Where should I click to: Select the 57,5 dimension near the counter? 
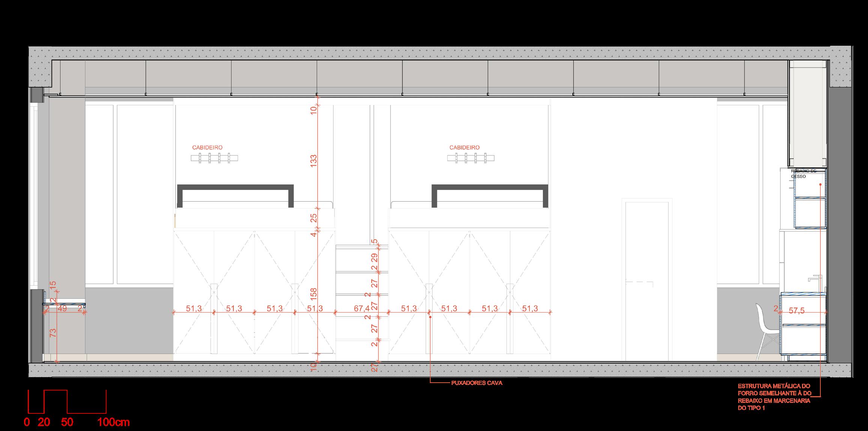[x=797, y=311]
